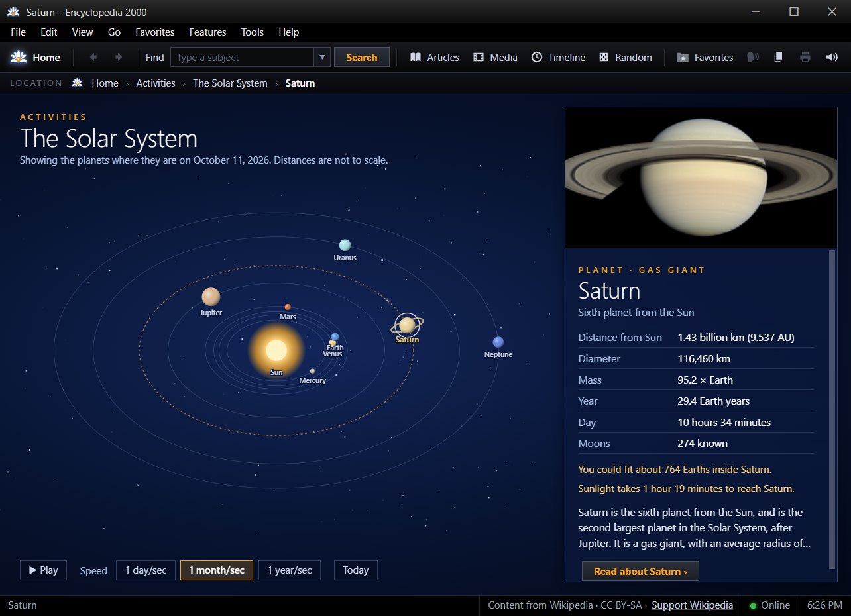Select the planet Mars
Screen dimensions: 851x616
click(288, 307)
